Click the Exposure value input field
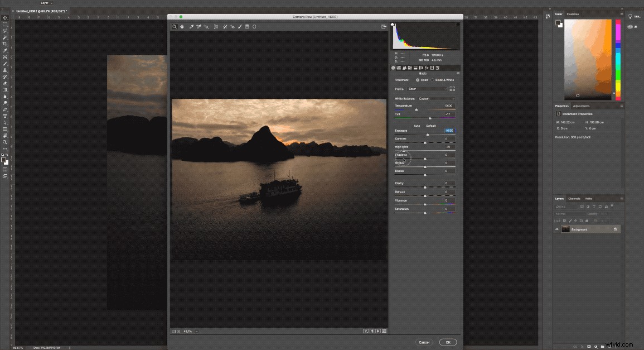644x350 pixels. click(x=449, y=131)
